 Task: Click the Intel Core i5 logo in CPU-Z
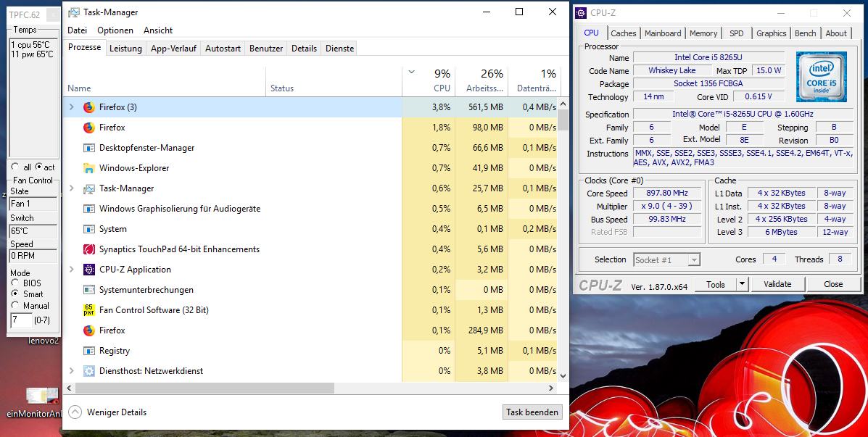click(822, 77)
